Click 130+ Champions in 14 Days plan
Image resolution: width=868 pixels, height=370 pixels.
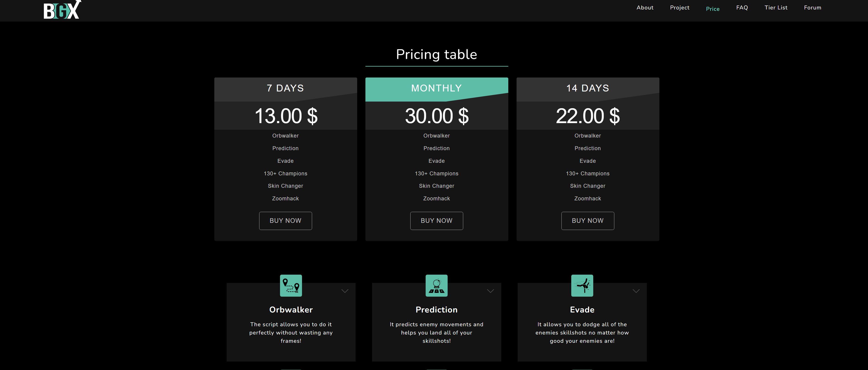click(x=587, y=173)
